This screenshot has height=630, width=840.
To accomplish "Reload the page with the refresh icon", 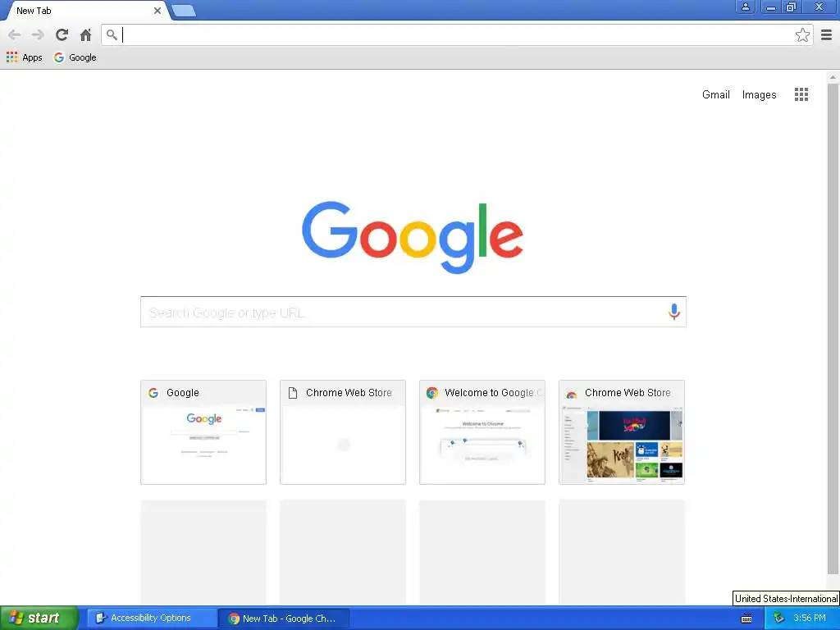I will click(x=62, y=34).
